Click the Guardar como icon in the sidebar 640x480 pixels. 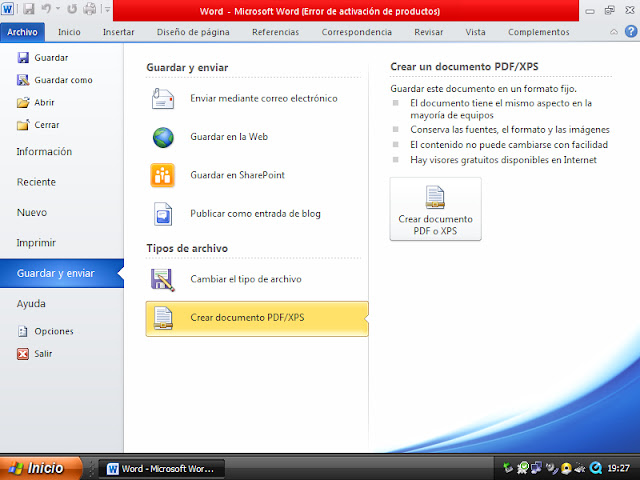pos(23,80)
